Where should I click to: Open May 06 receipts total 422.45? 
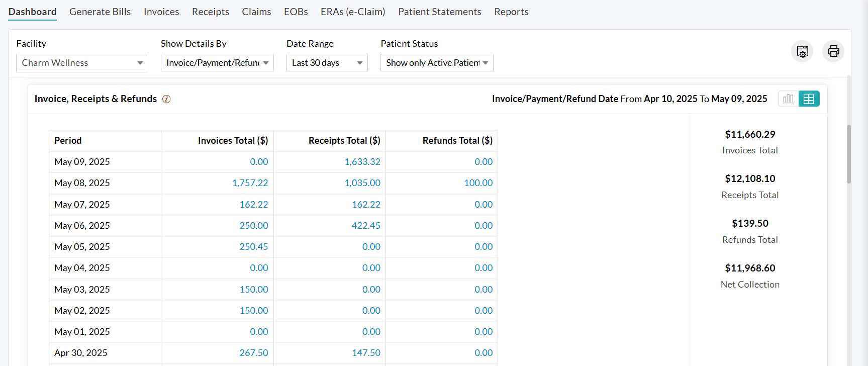coord(366,226)
